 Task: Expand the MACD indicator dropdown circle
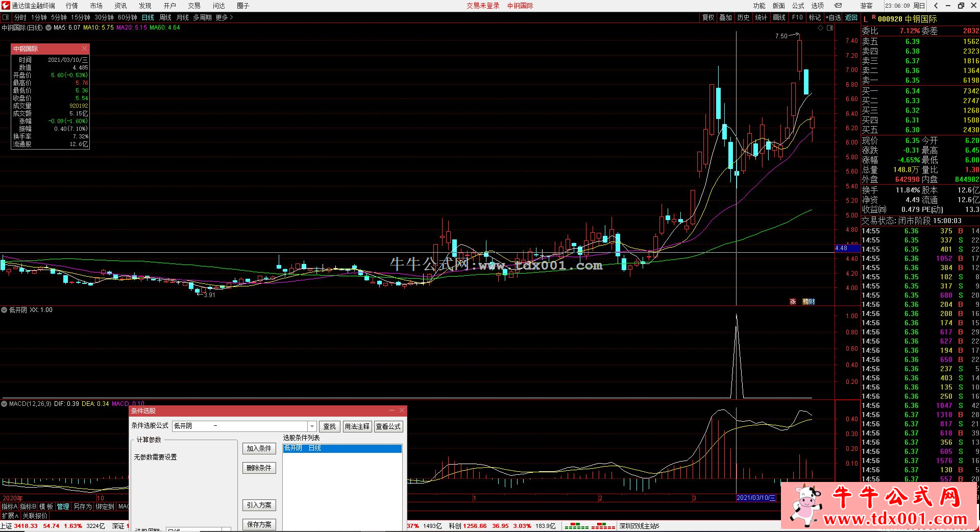tap(4, 404)
